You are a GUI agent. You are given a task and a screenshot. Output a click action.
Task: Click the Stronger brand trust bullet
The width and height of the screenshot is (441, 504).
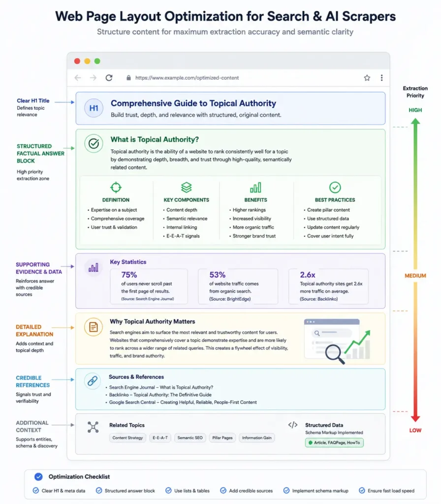254,236
